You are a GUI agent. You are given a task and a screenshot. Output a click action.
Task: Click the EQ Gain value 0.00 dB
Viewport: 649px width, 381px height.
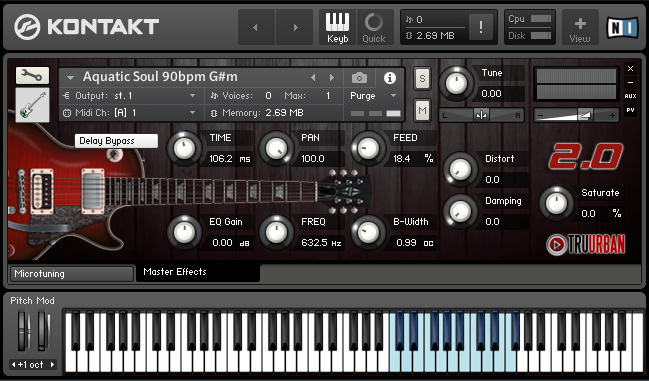coord(231,242)
